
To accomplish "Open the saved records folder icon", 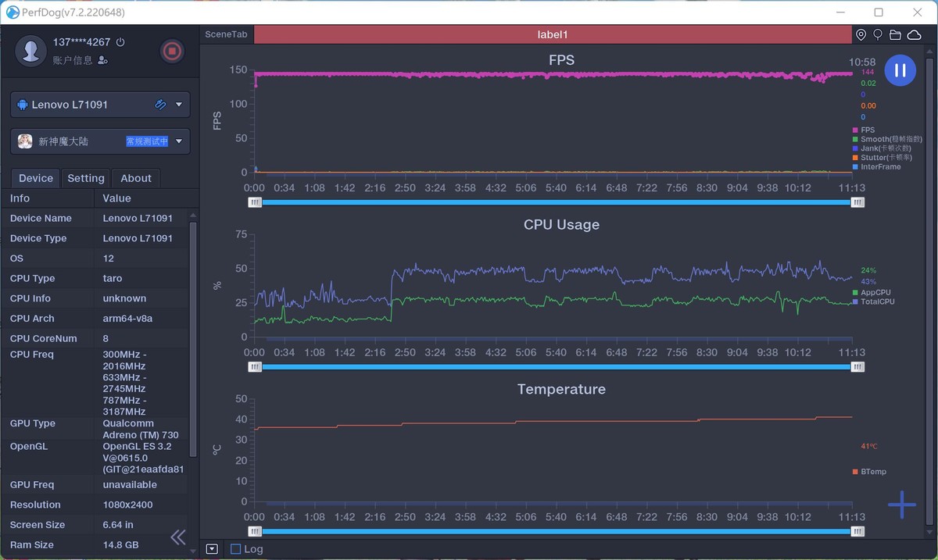I will tap(895, 35).
